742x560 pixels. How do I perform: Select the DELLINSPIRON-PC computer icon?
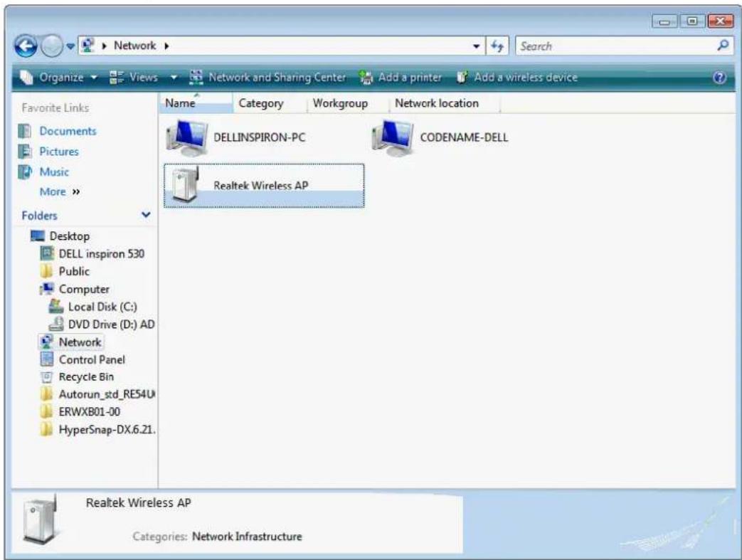[187, 138]
